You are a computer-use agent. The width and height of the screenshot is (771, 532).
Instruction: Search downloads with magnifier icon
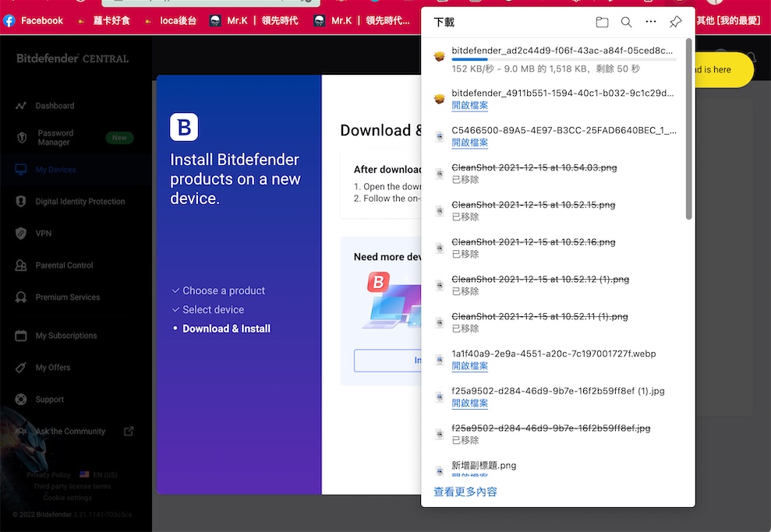(626, 22)
